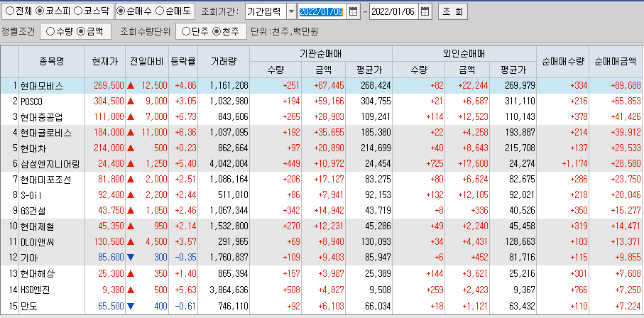Image resolution: width=644 pixels, height=318 pixels.
Task: Select the DL이앤씨 stock name
Action: 37,242
